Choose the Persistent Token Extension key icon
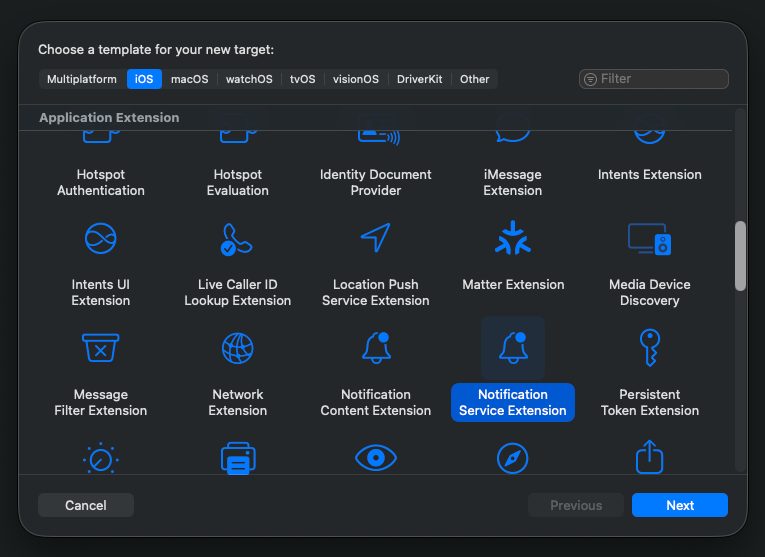 coord(650,347)
